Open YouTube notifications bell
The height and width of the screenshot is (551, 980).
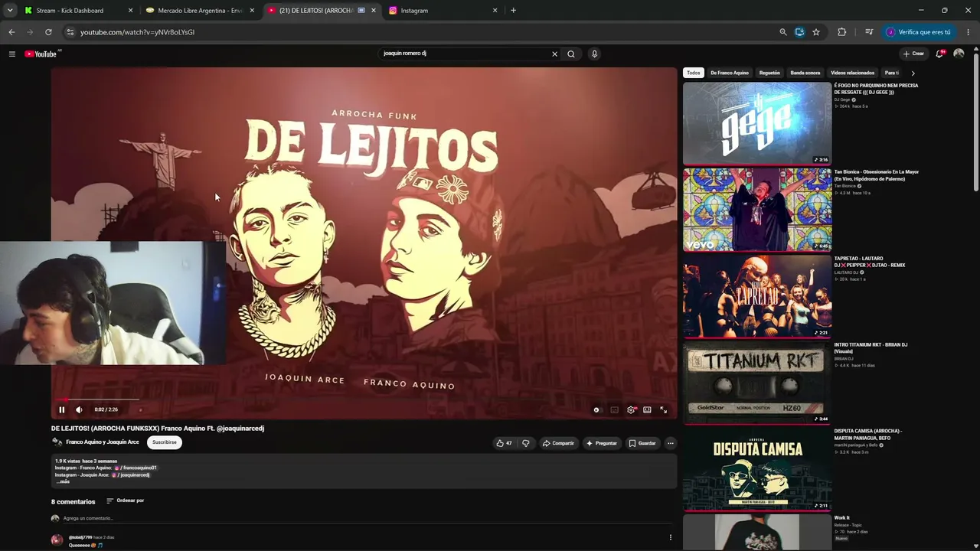(940, 54)
